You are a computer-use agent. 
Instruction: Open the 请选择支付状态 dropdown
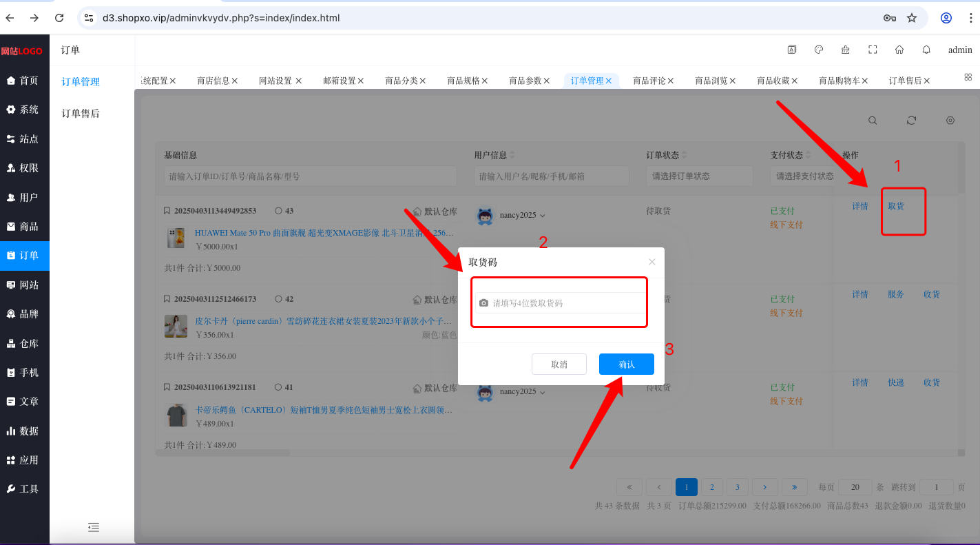tap(803, 176)
